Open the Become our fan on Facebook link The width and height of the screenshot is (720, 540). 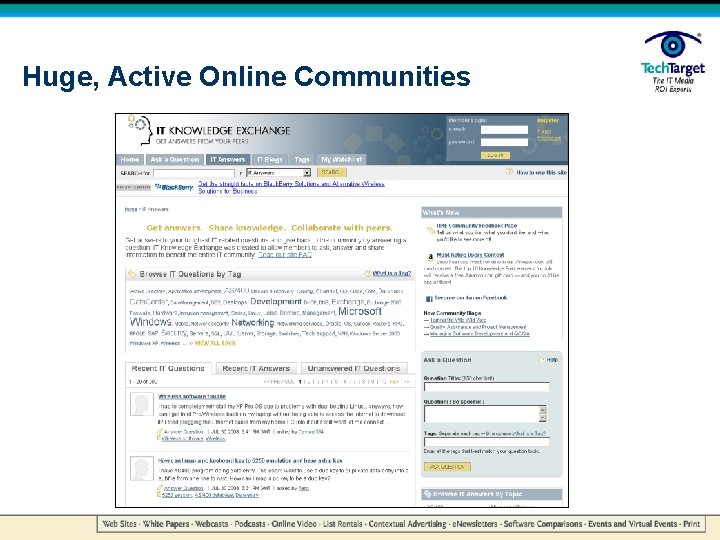tap(471, 298)
